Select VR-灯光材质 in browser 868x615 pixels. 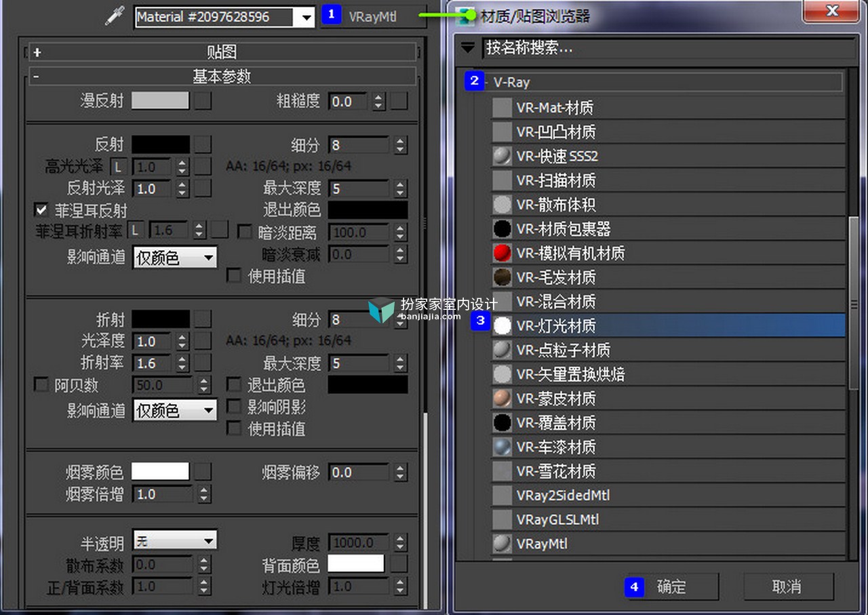pos(668,325)
